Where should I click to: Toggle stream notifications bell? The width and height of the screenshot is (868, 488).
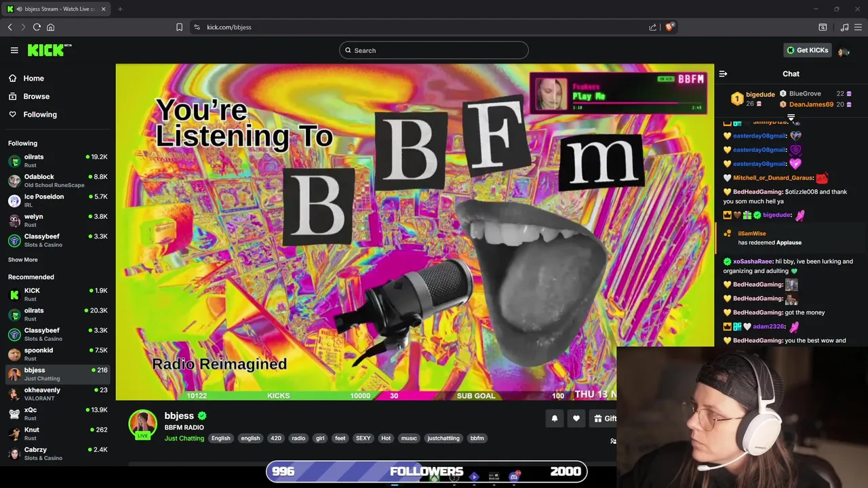pos(554,418)
